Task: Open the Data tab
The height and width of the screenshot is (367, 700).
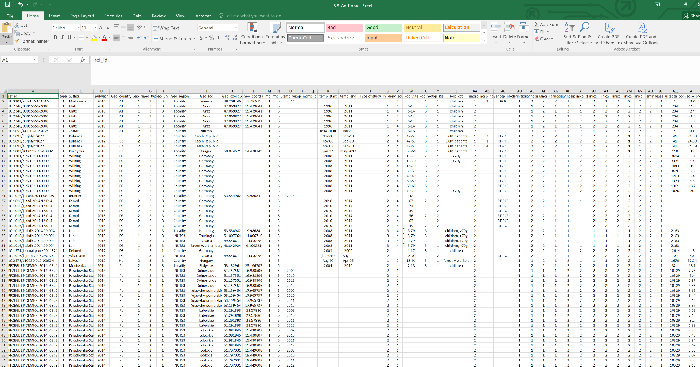Action: 138,16
